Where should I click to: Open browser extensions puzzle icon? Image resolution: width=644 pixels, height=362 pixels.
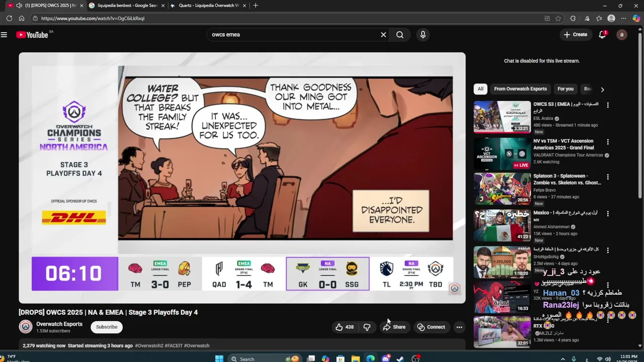(573, 19)
